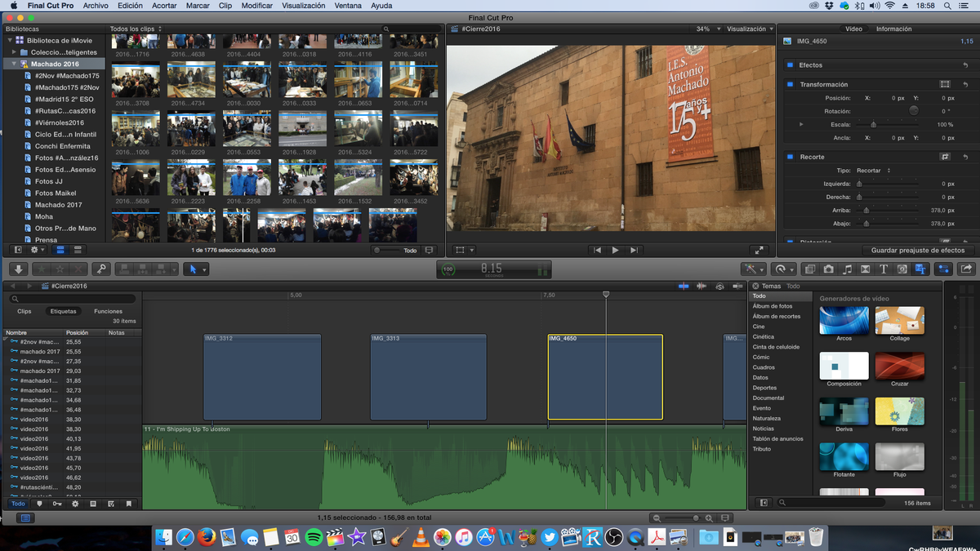Open the Titles browser T icon
The image size is (980, 551).
884,269
